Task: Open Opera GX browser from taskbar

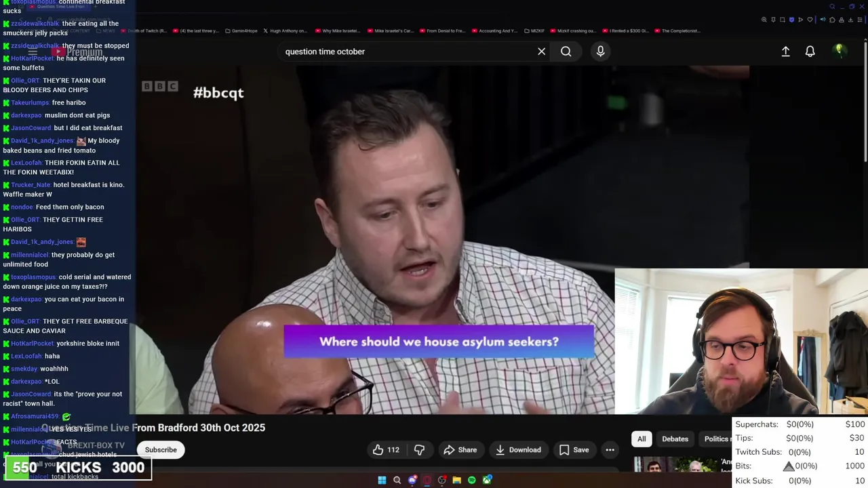Action: pyautogui.click(x=427, y=481)
